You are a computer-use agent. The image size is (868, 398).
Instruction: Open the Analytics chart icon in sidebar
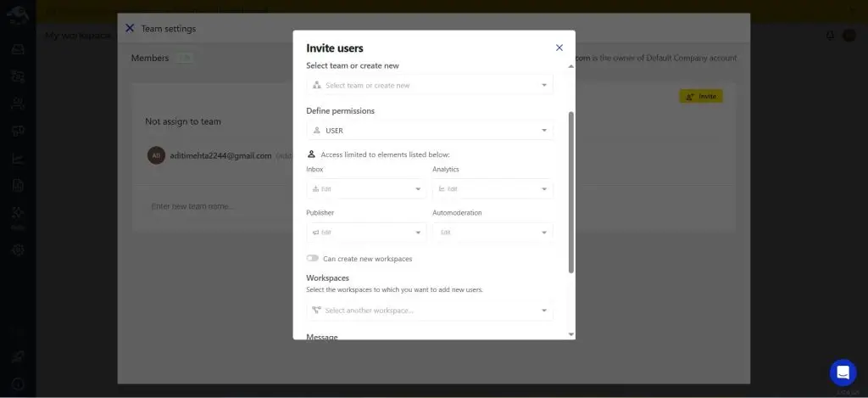click(18, 159)
